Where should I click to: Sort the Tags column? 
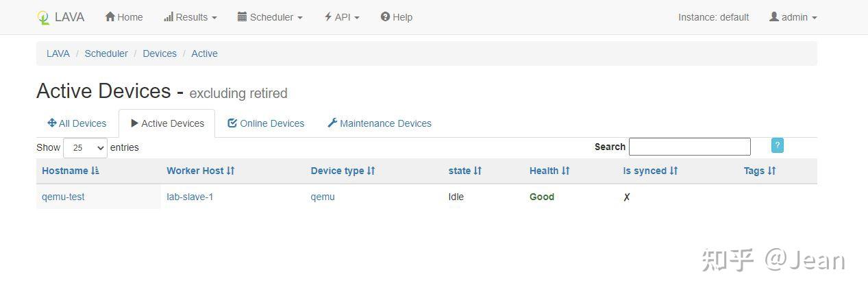pos(771,171)
